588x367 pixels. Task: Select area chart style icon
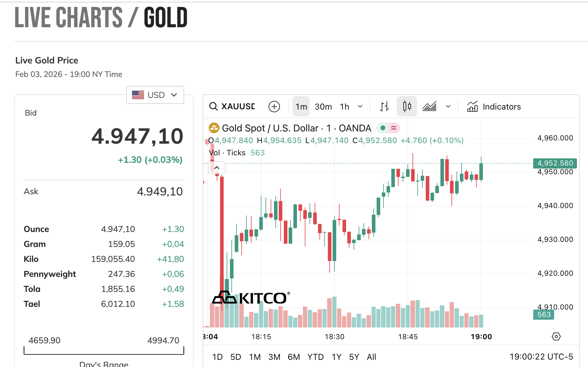click(429, 107)
